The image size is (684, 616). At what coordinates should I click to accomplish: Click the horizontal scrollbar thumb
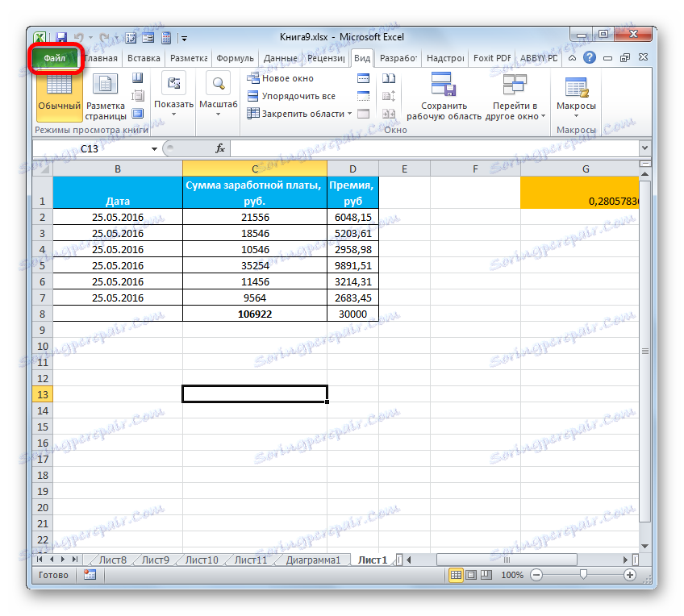507,560
